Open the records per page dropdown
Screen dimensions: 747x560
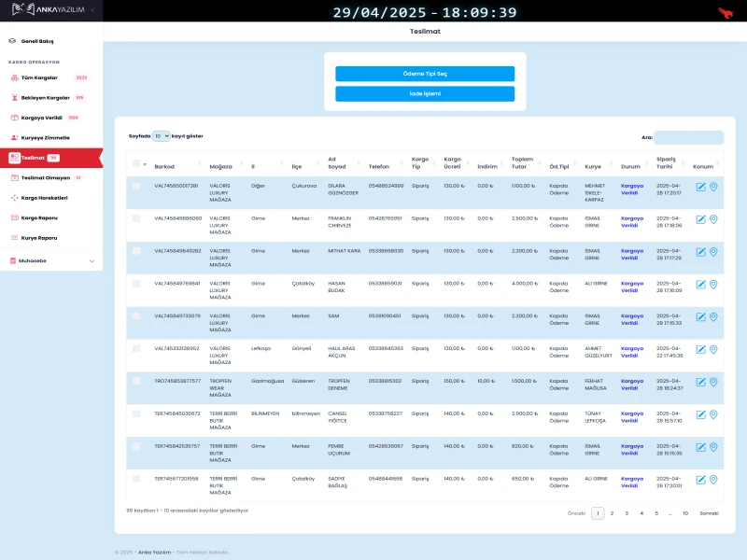162,136
